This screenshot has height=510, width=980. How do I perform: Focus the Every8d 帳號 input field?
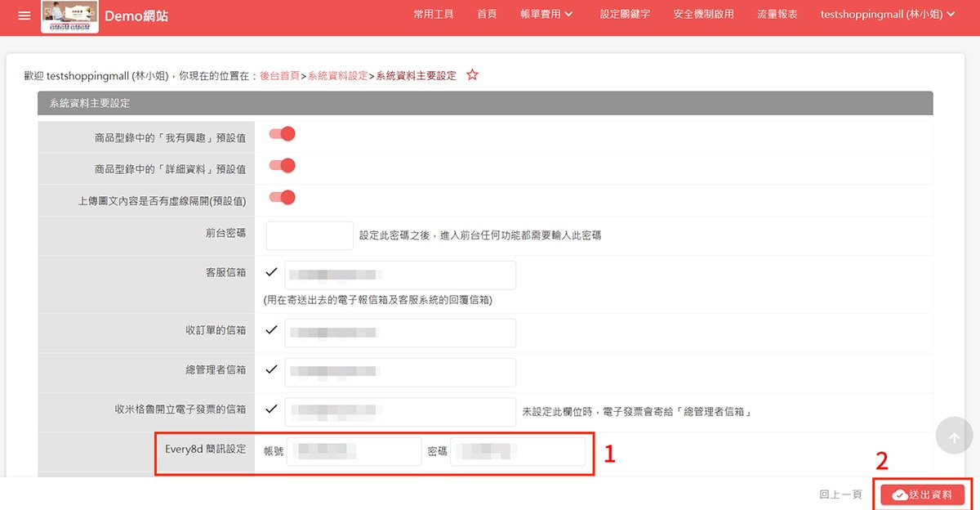point(354,451)
